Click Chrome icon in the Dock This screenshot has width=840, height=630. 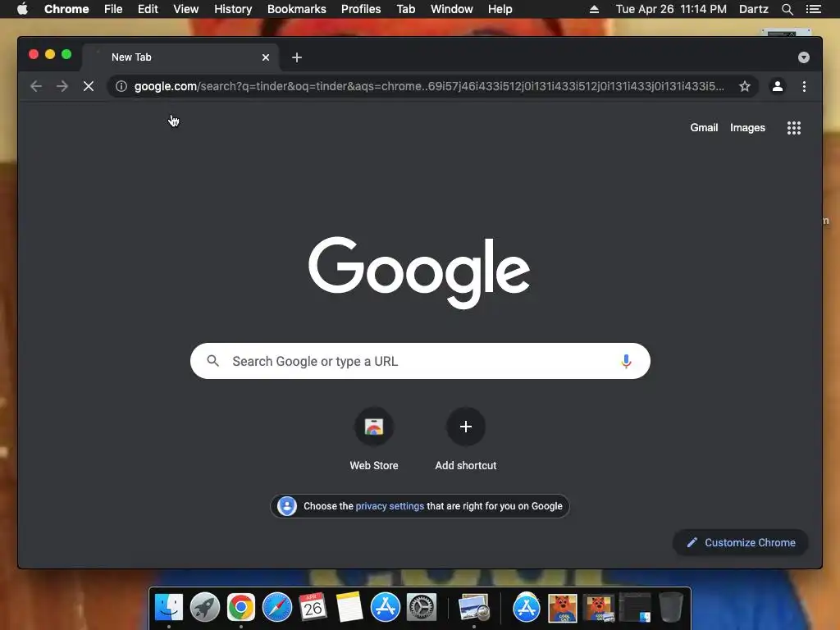(240, 607)
